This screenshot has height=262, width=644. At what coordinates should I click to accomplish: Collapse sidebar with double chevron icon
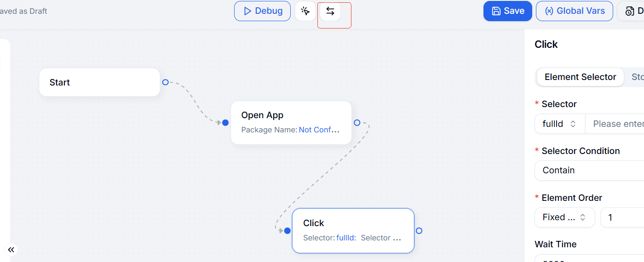click(x=11, y=250)
